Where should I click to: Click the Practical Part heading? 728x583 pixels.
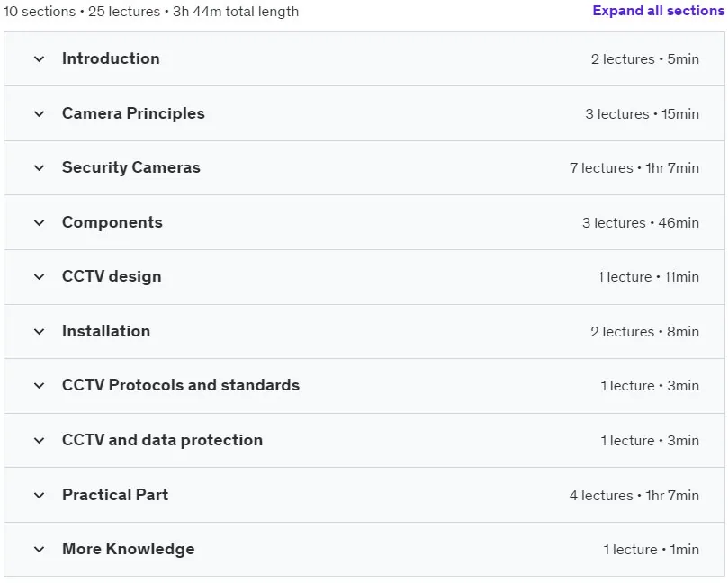(x=115, y=495)
